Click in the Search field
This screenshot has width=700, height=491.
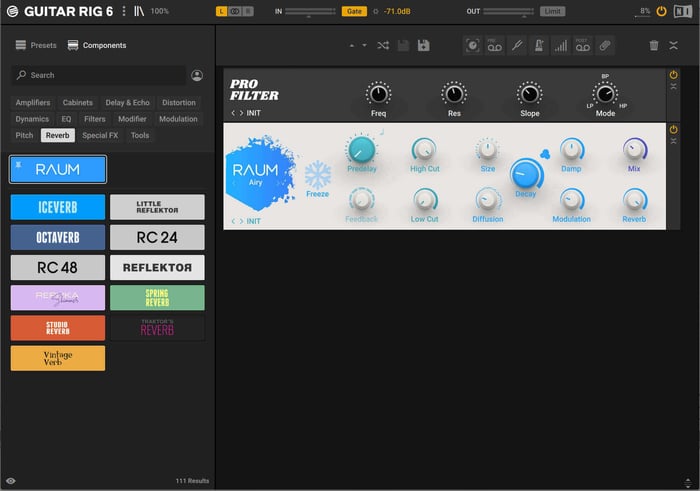98,75
